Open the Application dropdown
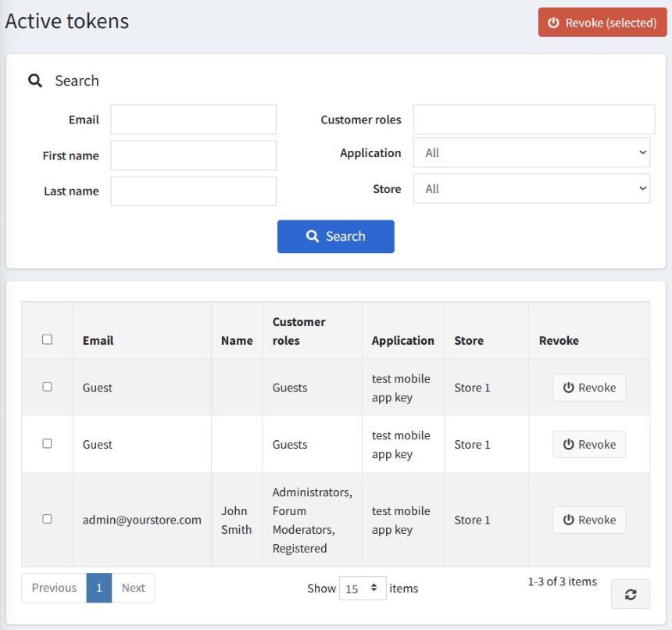Screen dimensions: 672x630 [531, 152]
